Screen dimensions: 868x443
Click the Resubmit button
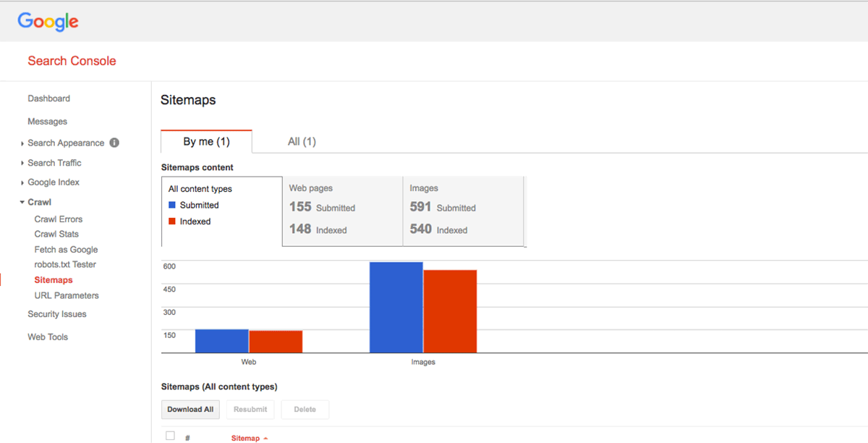250,410
